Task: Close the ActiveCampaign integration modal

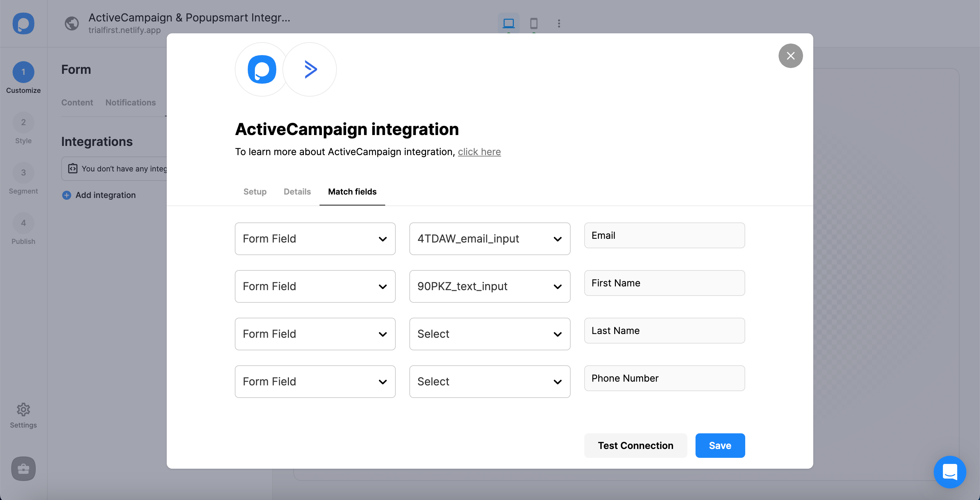Action: point(790,56)
